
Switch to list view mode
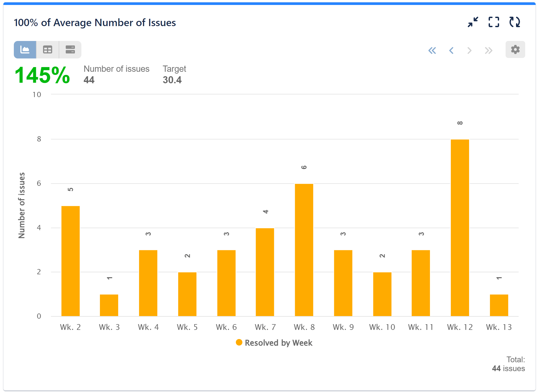point(70,49)
